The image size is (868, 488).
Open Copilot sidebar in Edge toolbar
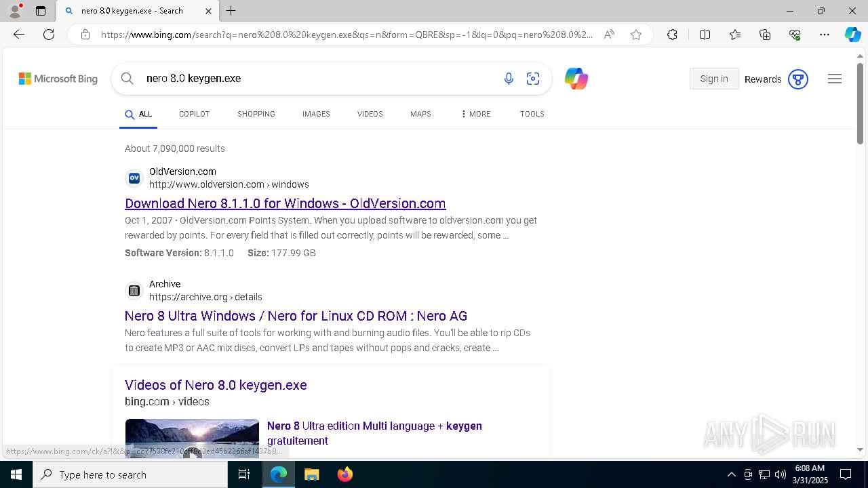coord(852,35)
